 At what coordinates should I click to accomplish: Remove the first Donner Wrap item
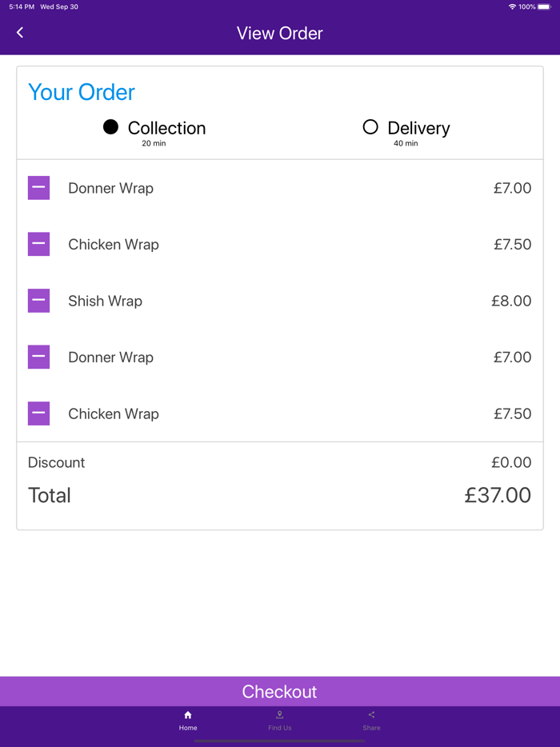coord(38,188)
